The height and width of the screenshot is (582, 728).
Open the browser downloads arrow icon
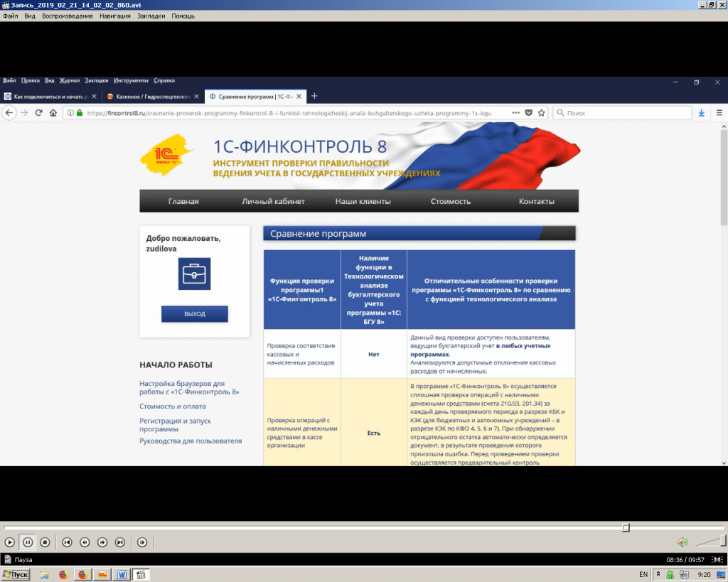click(x=702, y=113)
